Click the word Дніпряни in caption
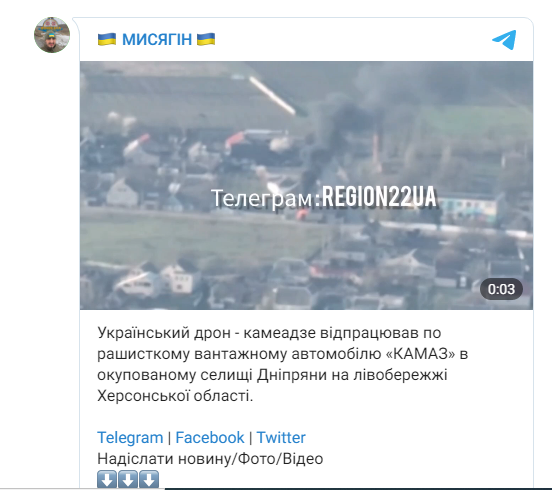This screenshot has height=490, width=552. pyautogui.click(x=292, y=375)
